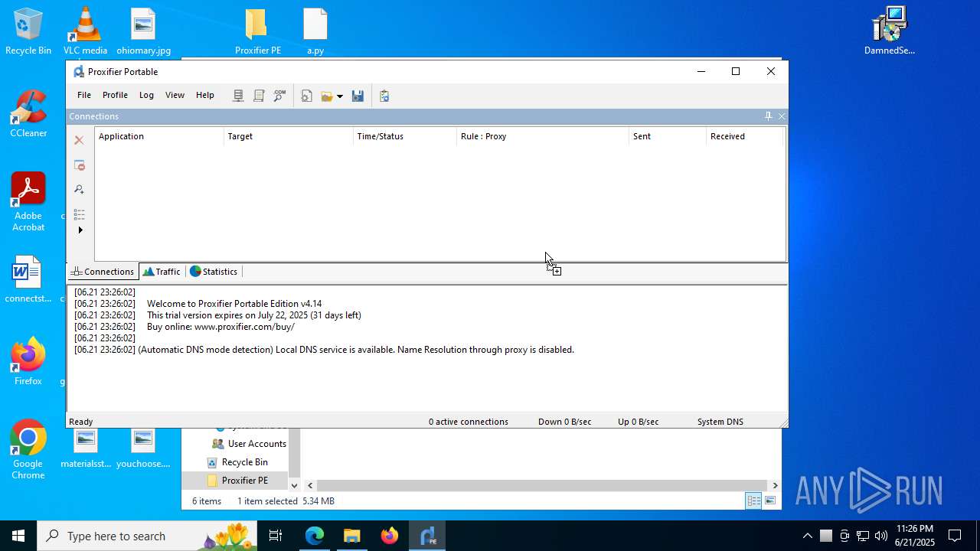The width and height of the screenshot is (980, 551).
Task: Click the Open Profile folder icon
Action: tap(327, 96)
